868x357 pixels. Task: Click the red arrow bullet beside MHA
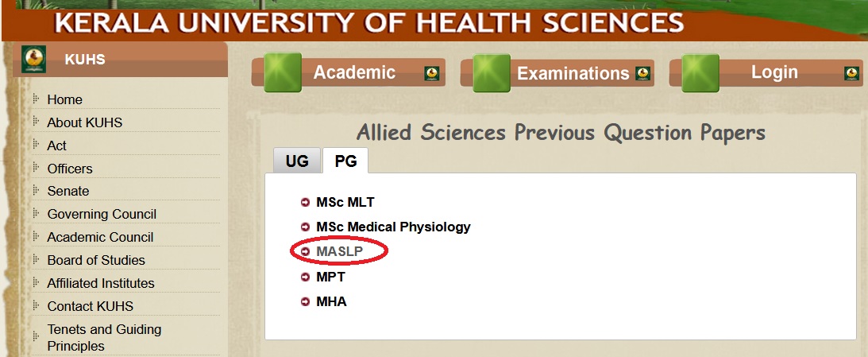pos(305,301)
